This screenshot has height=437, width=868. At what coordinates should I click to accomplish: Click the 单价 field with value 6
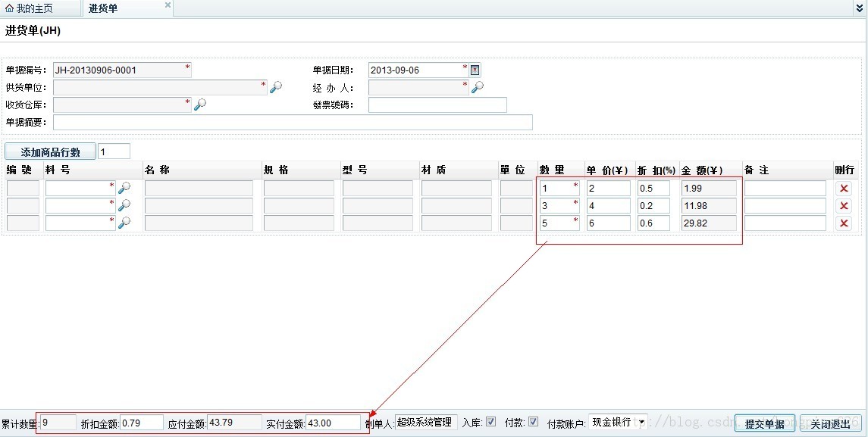pyautogui.click(x=609, y=223)
